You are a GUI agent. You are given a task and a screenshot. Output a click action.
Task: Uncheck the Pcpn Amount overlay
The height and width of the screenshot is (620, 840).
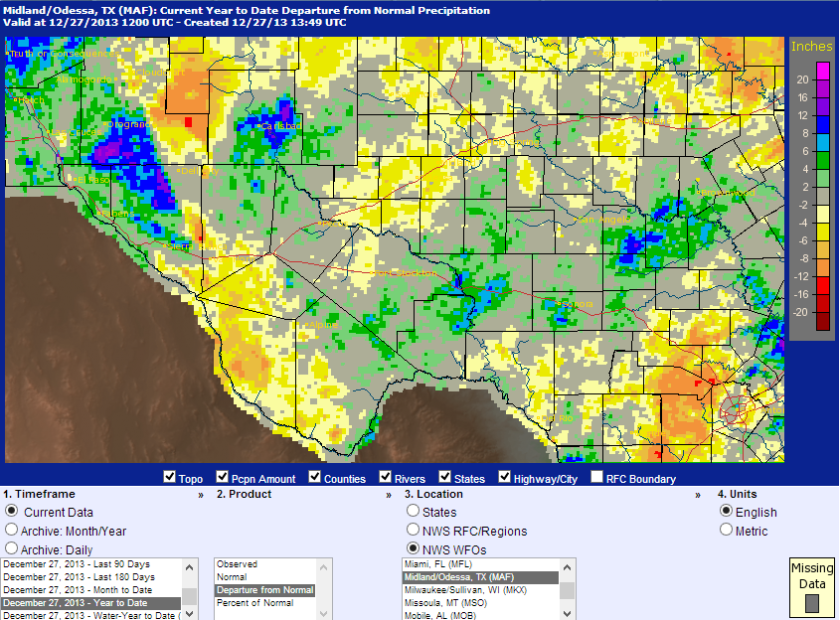[223, 477]
